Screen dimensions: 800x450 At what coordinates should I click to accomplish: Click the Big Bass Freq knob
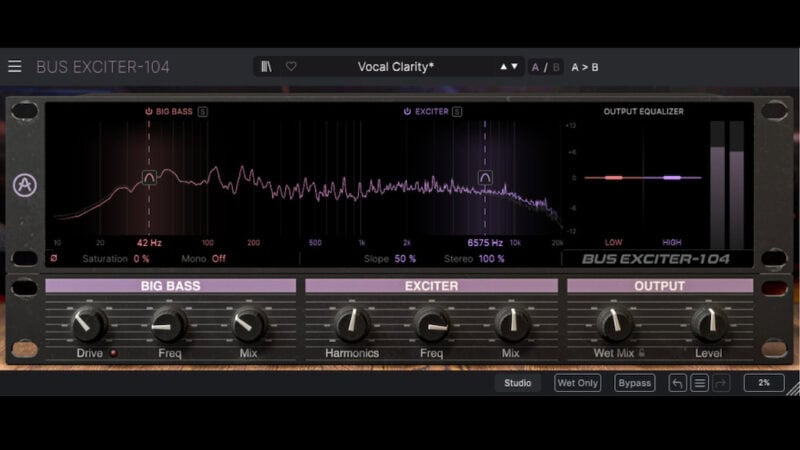(169, 324)
